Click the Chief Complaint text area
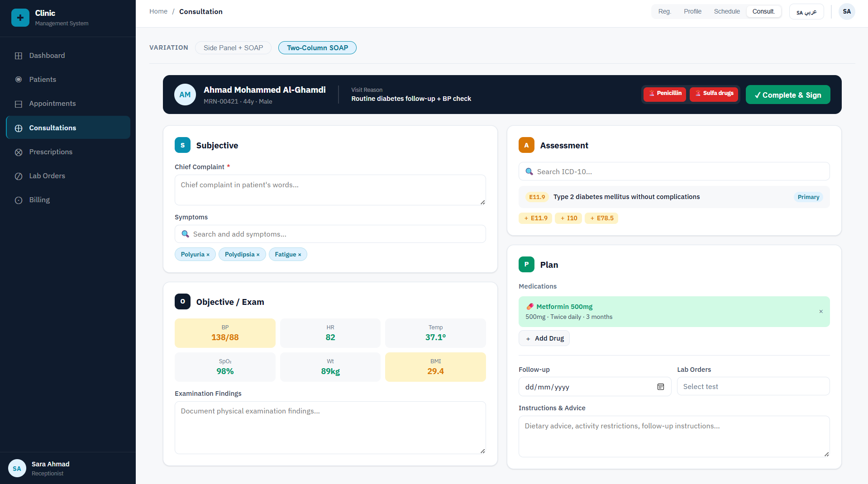Image resolution: width=868 pixels, height=484 pixels. [x=330, y=190]
